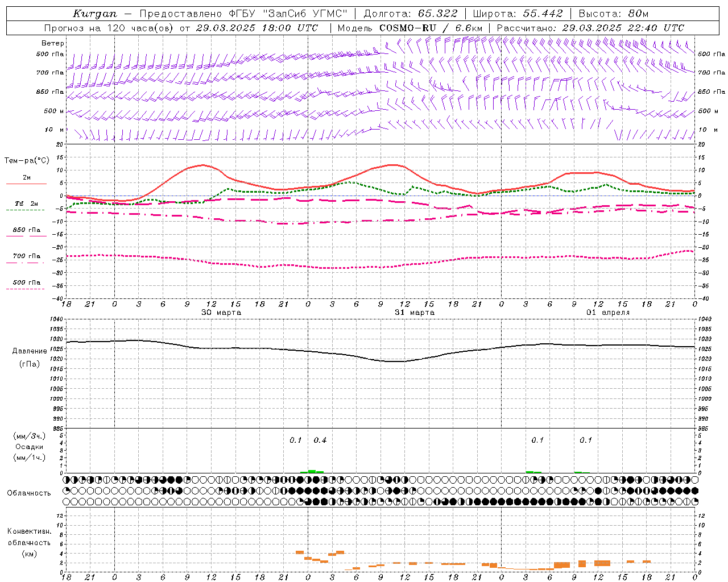The height and width of the screenshot is (582, 728).
Task: Click the magenta dashed 850 гПа legend line
Action: pos(26,236)
